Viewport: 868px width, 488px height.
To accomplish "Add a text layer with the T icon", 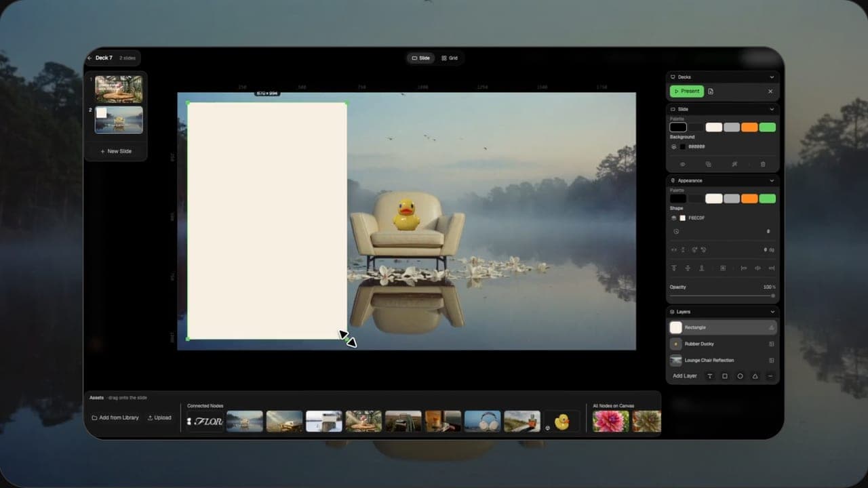I will pos(710,376).
